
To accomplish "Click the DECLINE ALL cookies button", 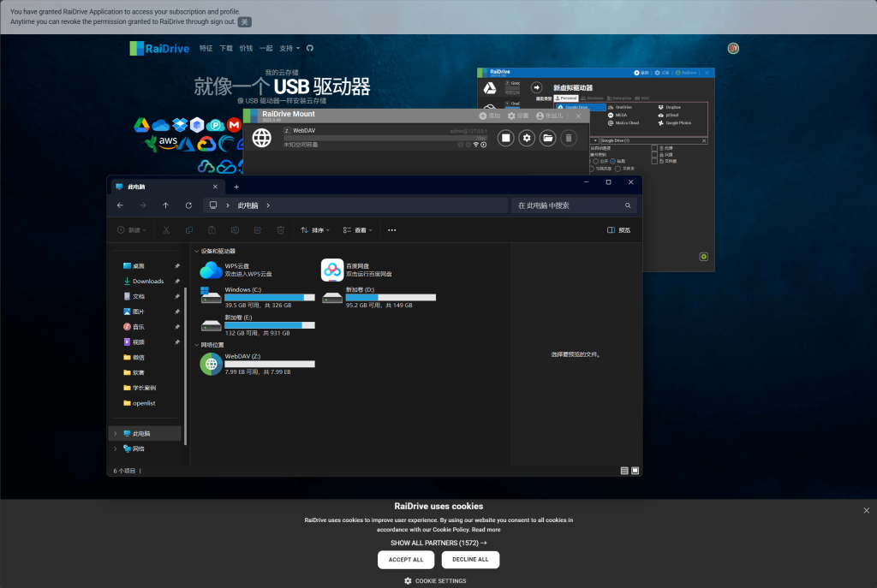I will tap(470, 560).
